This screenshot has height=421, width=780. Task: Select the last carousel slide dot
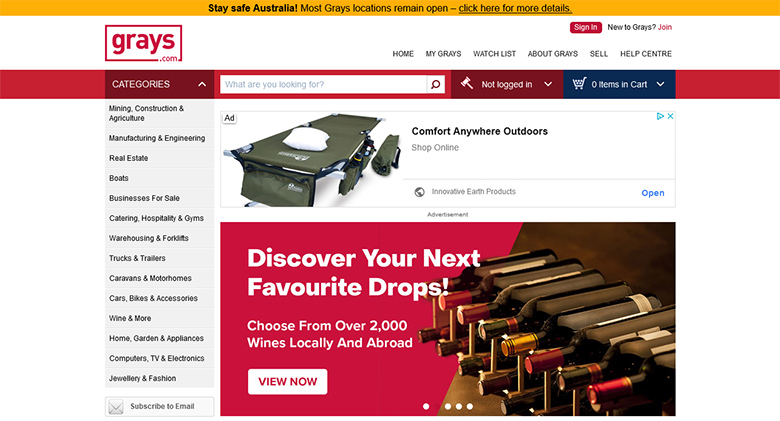tap(470, 407)
